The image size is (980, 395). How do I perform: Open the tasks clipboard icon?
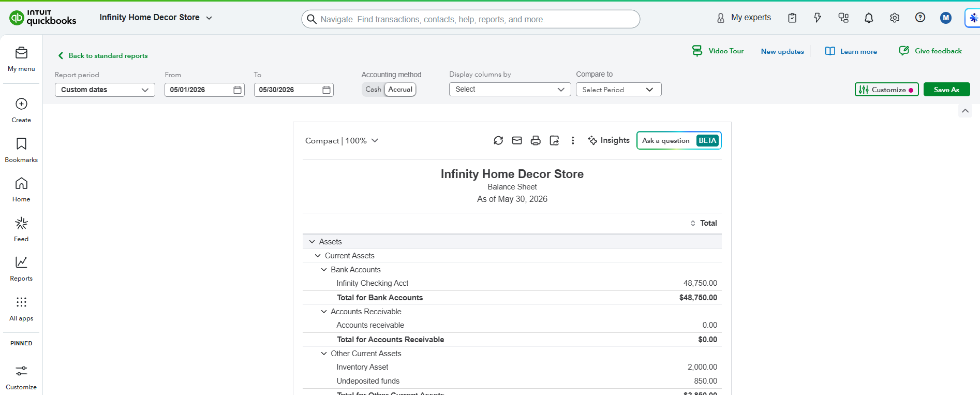[x=792, y=18]
